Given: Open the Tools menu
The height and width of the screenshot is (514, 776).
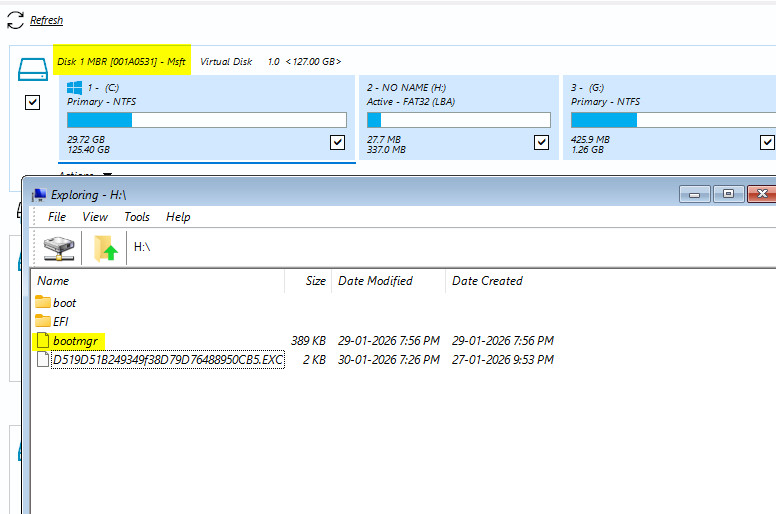Looking at the screenshot, I should (x=137, y=217).
